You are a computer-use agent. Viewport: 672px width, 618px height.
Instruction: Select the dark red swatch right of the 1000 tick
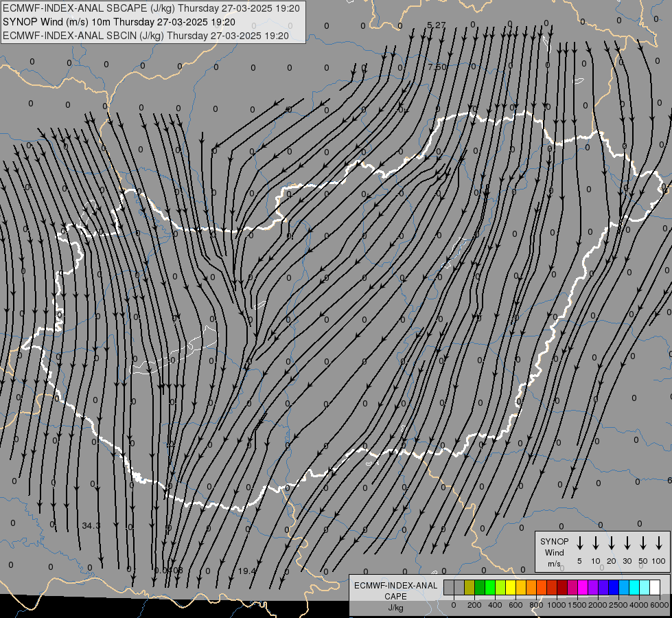[563, 587]
